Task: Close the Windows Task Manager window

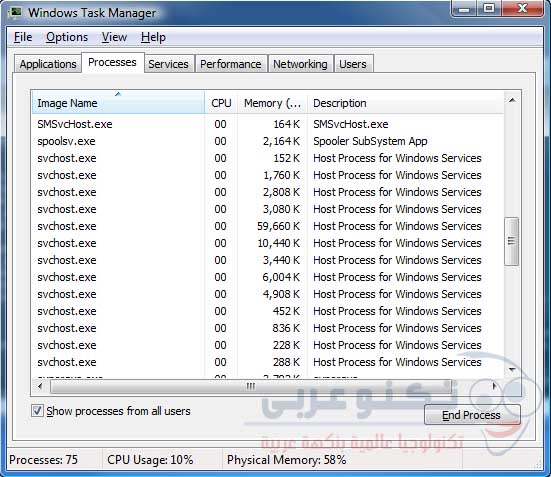Action: 523,8
